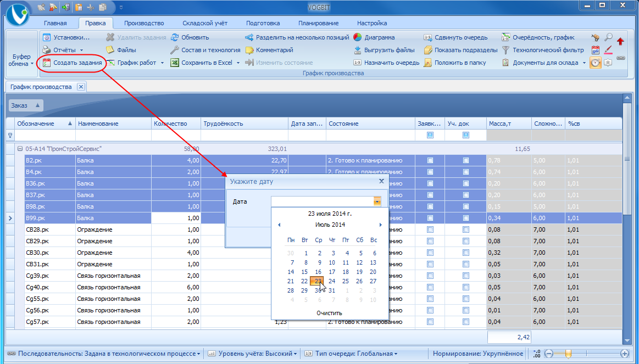
Task: Toggle Уч. док checkbox for Сg57.рк row
Action: [x=466, y=322]
